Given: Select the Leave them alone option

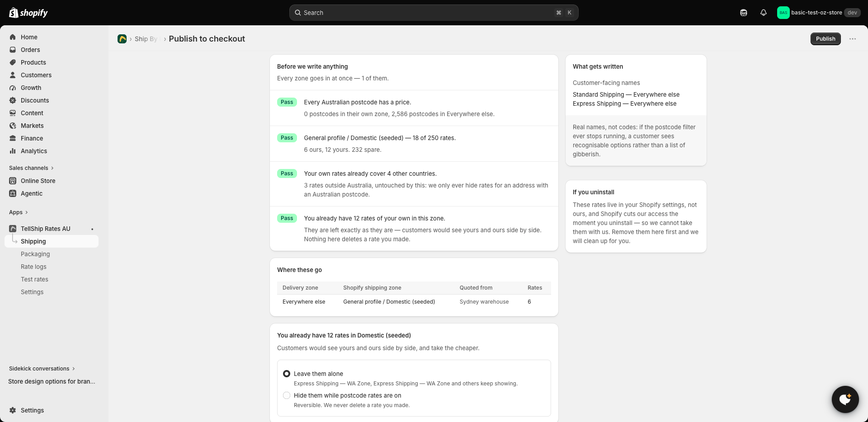Looking at the screenshot, I should pos(287,374).
